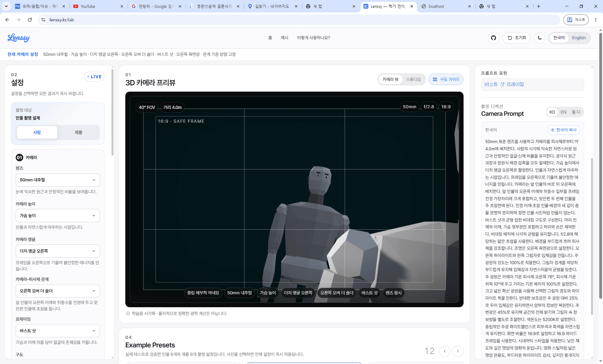Click the settings panel scrollbar
The image size is (603, 364).
click(x=112, y=113)
